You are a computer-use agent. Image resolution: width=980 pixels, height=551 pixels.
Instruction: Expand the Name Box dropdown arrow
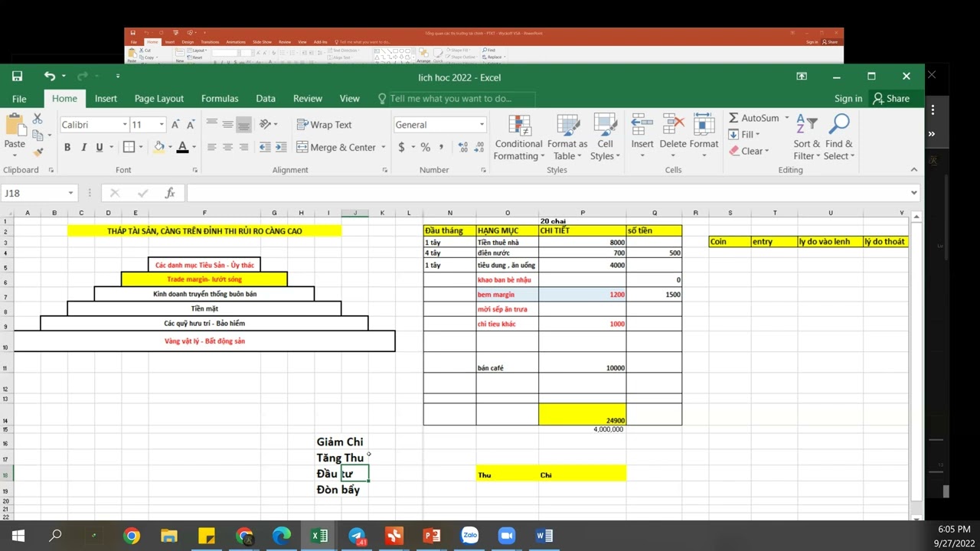pyautogui.click(x=71, y=193)
